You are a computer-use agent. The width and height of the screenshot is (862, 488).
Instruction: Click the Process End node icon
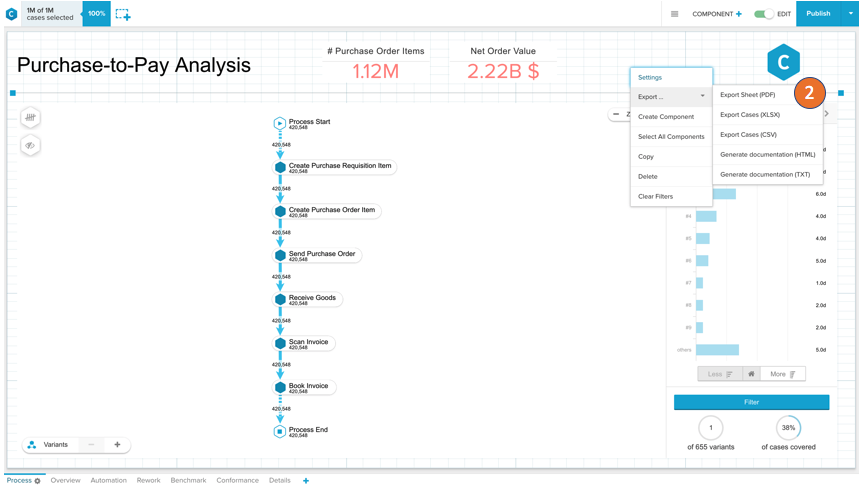[280, 431]
